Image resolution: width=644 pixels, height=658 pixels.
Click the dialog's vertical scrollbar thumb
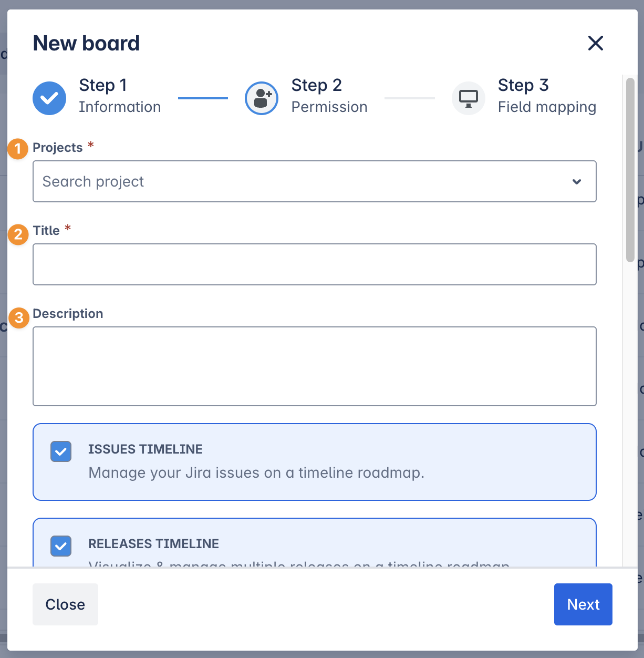(630, 169)
